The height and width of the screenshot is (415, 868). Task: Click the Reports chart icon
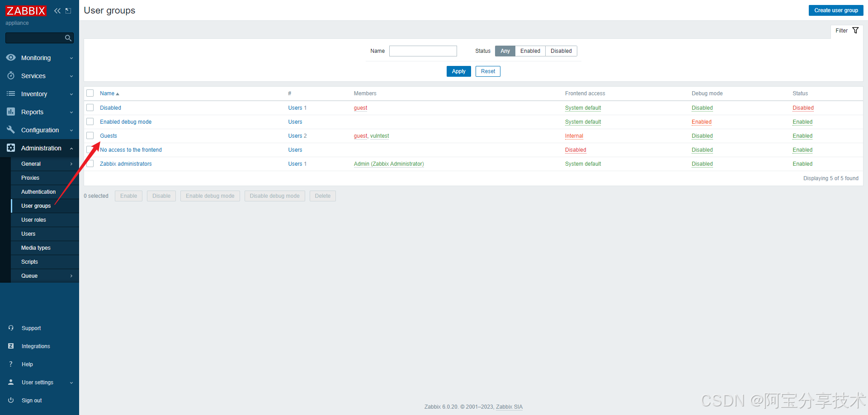(11, 112)
